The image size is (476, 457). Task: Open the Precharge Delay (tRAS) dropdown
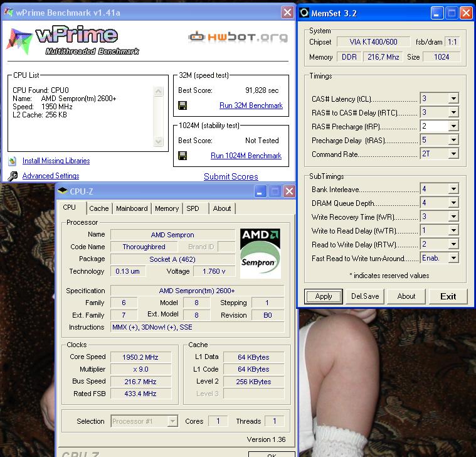coord(453,140)
